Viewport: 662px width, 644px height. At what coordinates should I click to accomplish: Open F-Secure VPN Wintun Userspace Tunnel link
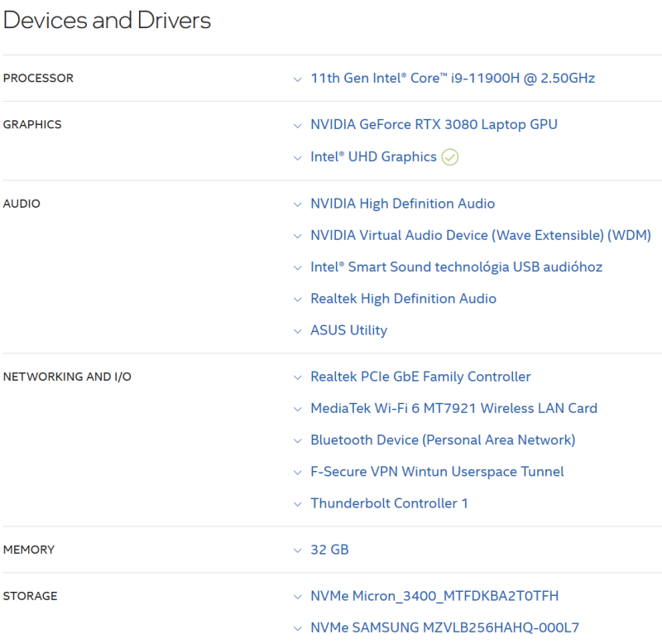[437, 472]
